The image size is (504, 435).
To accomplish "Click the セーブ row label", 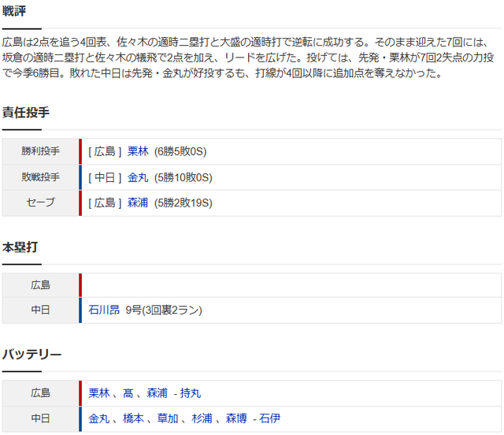I will tap(40, 203).
